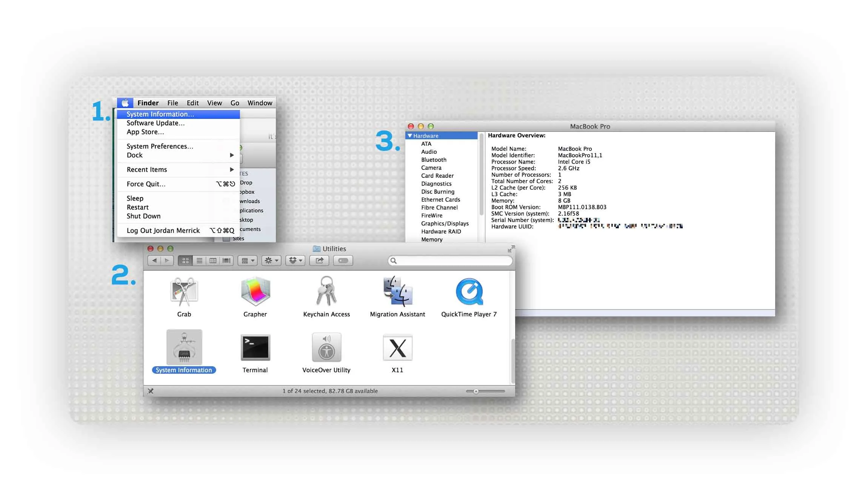The width and height of the screenshot is (868, 501).
Task: Switch Finder to Cover Flow view
Action: pos(226,261)
